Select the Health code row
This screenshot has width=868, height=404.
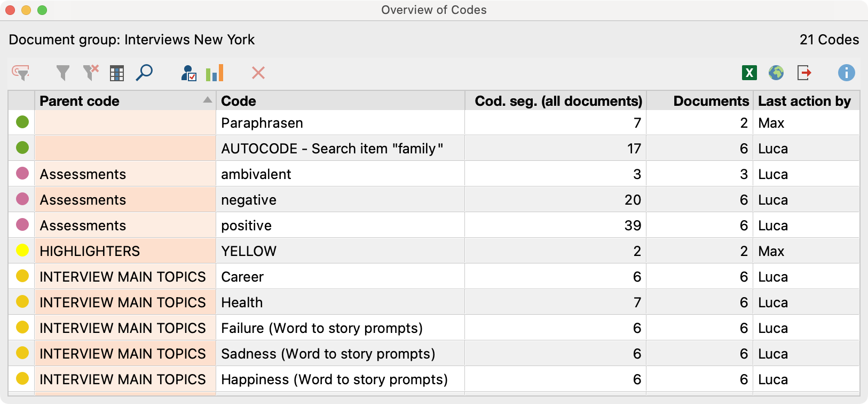[242, 302]
